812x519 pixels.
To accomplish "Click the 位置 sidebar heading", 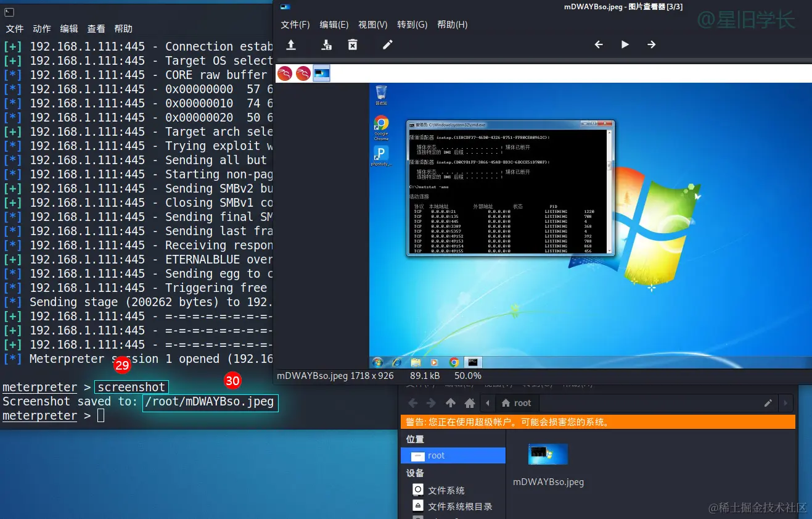I will 415,439.
